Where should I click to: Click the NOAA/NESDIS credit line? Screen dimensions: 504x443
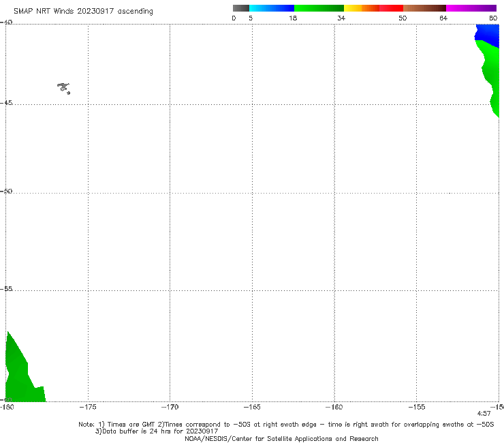tap(281, 439)
